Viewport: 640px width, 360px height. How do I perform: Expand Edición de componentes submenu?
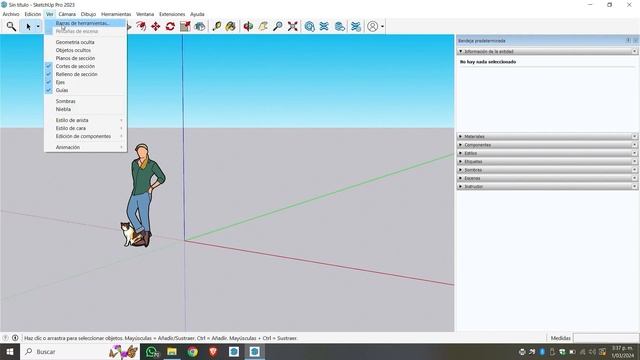click(x=85, y=136)
